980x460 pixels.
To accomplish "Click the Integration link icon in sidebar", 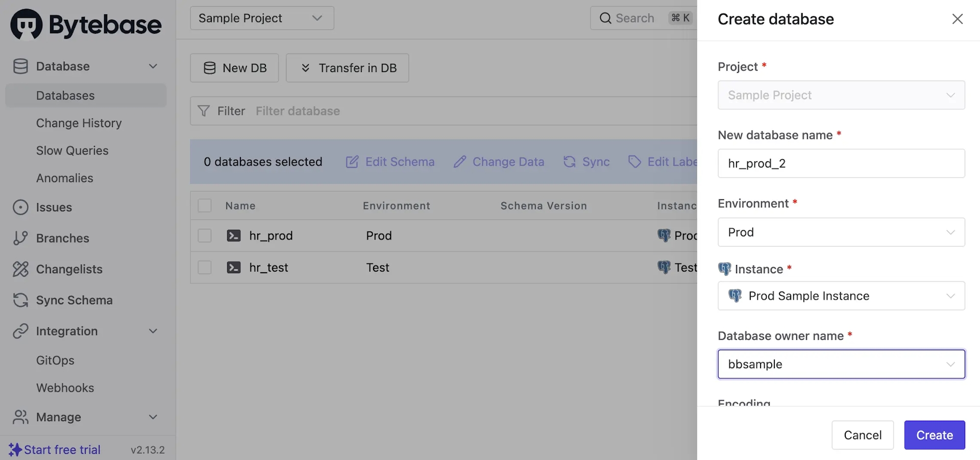I will point(20,331).
